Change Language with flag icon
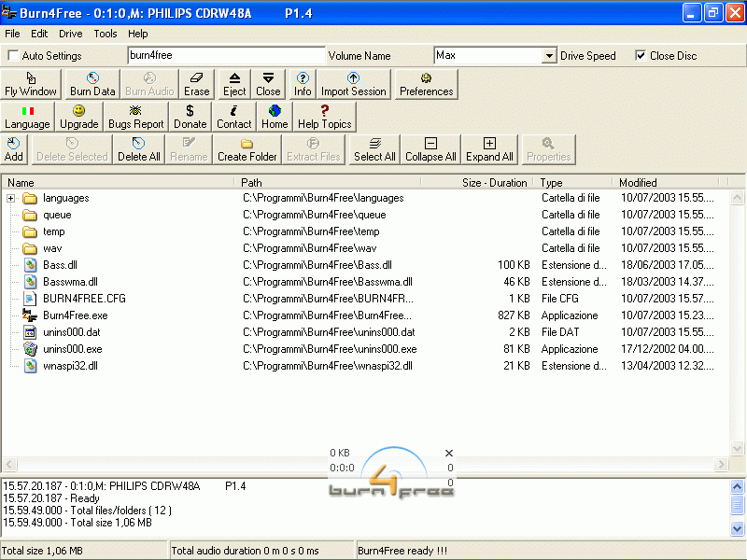The height and width of the screenshot is (560, 747). (27, 117)
